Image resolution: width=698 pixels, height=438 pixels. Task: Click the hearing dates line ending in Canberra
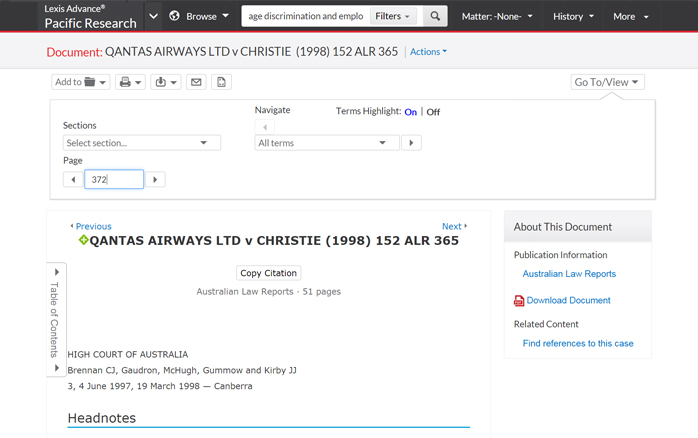(x=160, y=386)
